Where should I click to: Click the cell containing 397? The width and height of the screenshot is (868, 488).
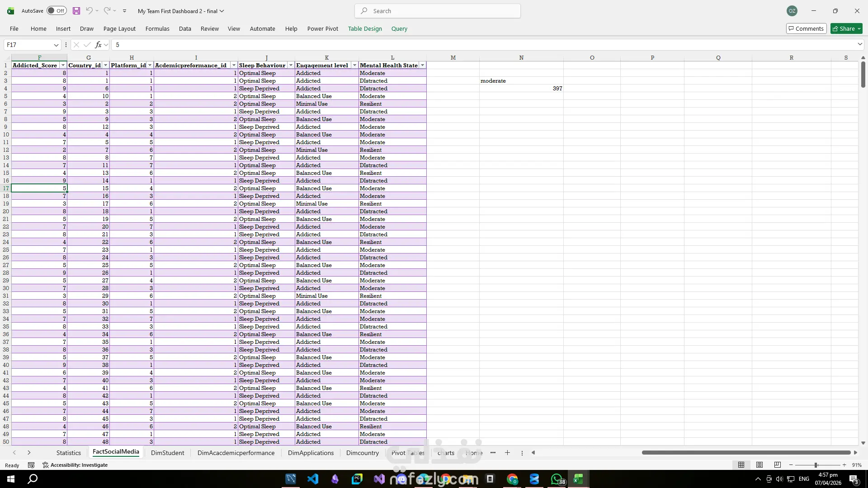[x=521, y=88]
